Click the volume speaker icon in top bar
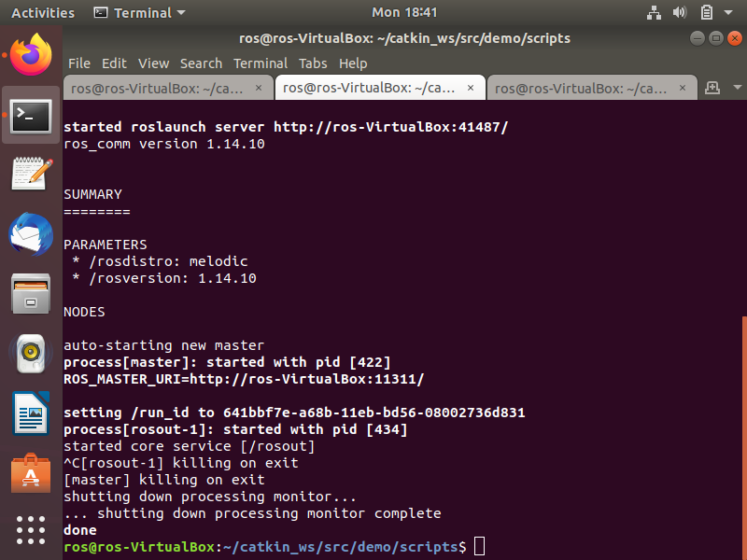Image resolution: width=747 pixels, height=560 pixels. click(680, 12)
